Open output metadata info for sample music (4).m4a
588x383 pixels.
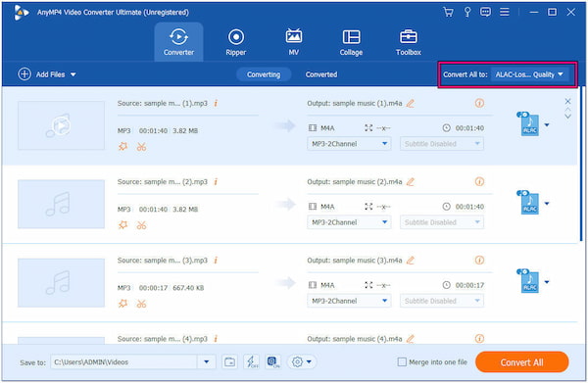point(479,339)
